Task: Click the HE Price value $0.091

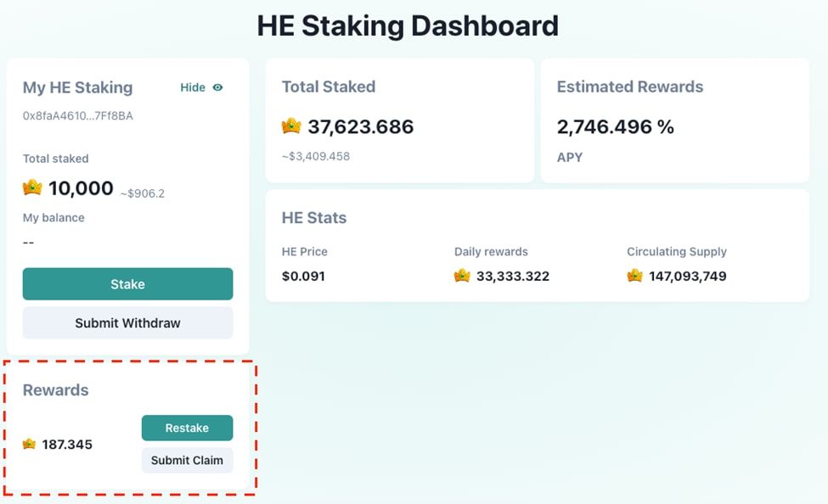Action: click(x=303, y=276)
